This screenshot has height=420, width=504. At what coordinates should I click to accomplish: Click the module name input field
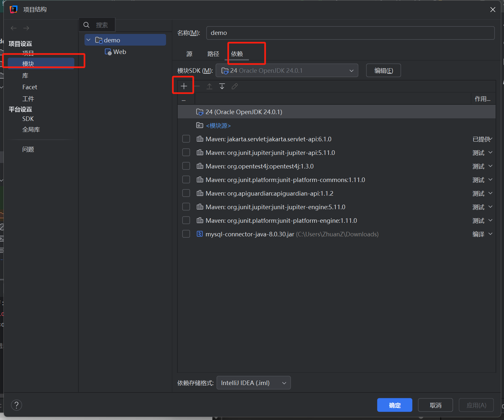pyautogui.click(x=350, y=33)
